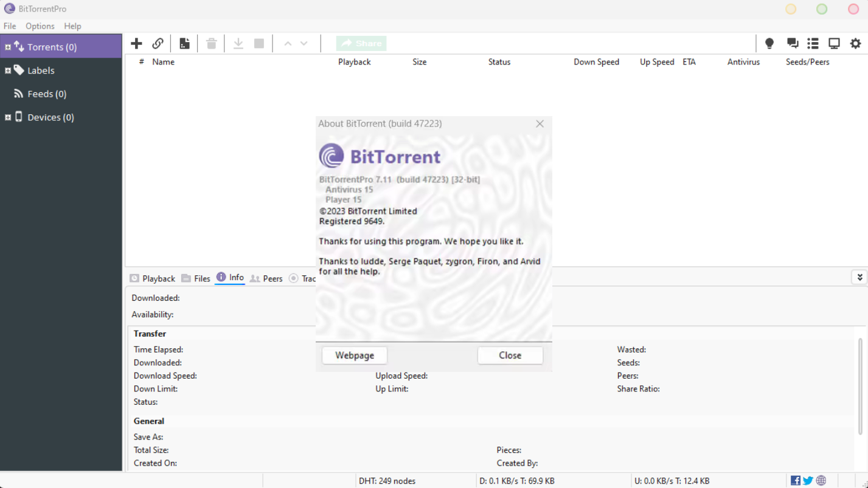This screenshot has width=868, height=488.
Task: Sort by the ETA column header
Action: point(689,62)
